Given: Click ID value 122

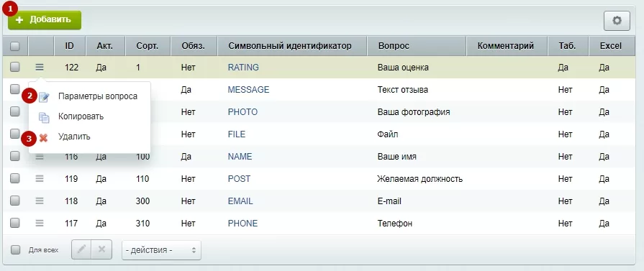Looking at the screenshot, I should 71,68.
